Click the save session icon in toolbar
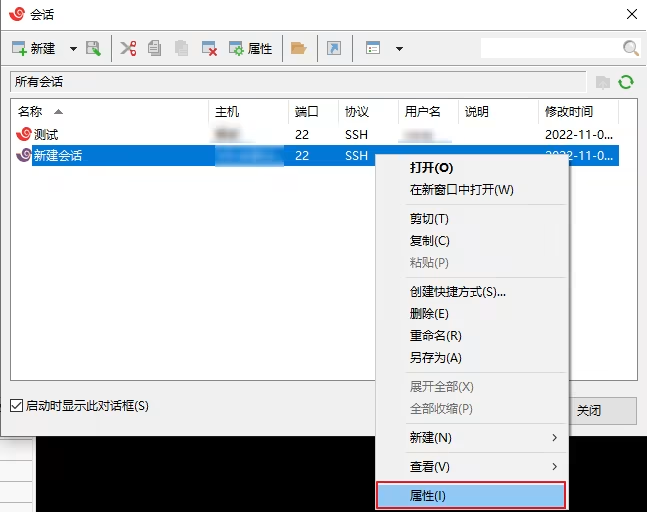The width and height of the screenshot is (647, 512). [93, 49]
